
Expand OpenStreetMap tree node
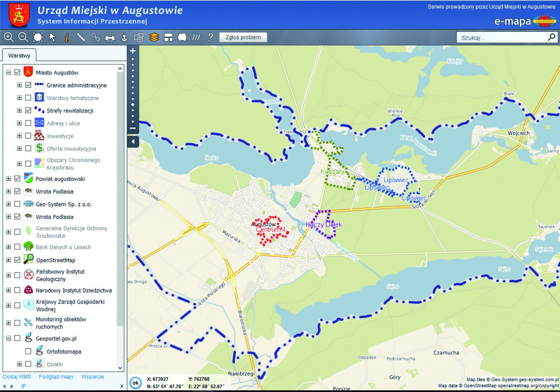click(x=8, y=260)
